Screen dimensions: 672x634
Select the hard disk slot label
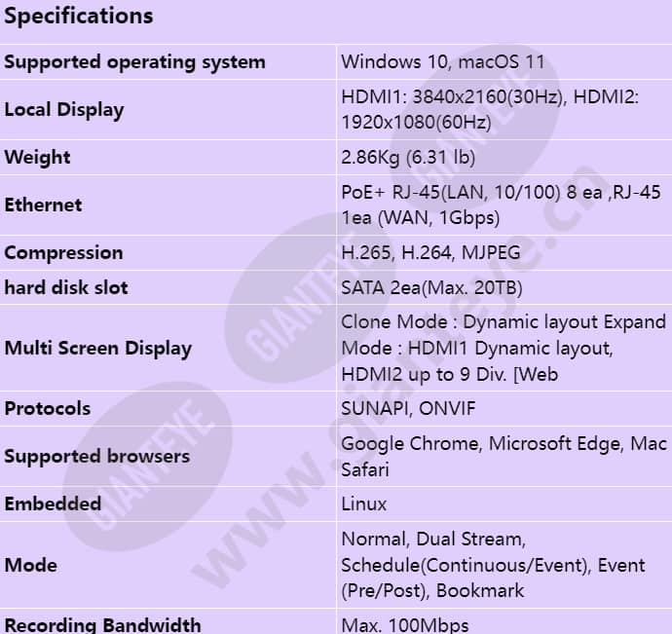66,287
